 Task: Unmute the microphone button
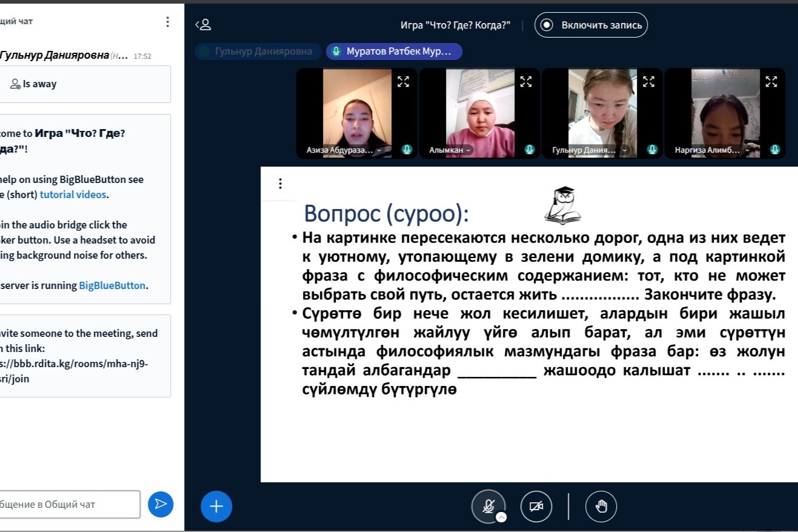(488, 506)
